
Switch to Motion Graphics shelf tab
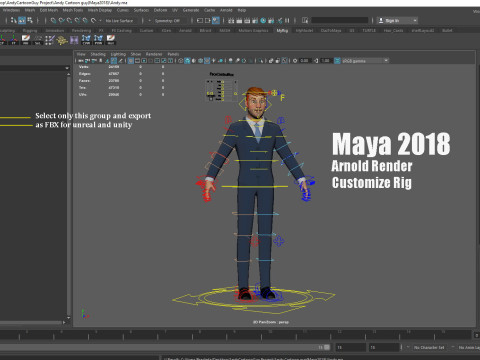point(253,30)
